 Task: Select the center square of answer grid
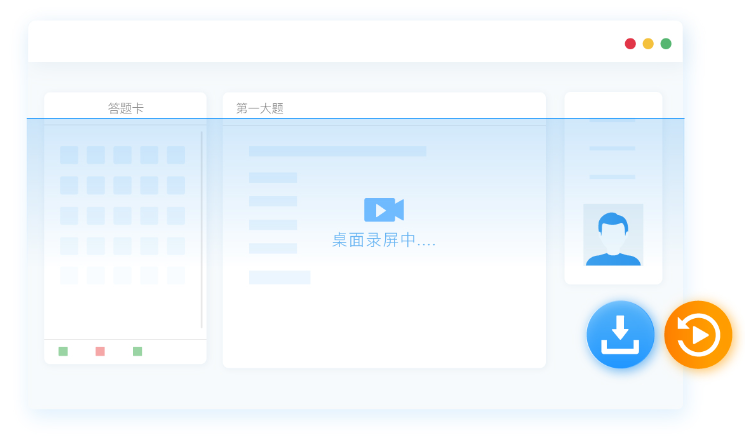[122, 215]
